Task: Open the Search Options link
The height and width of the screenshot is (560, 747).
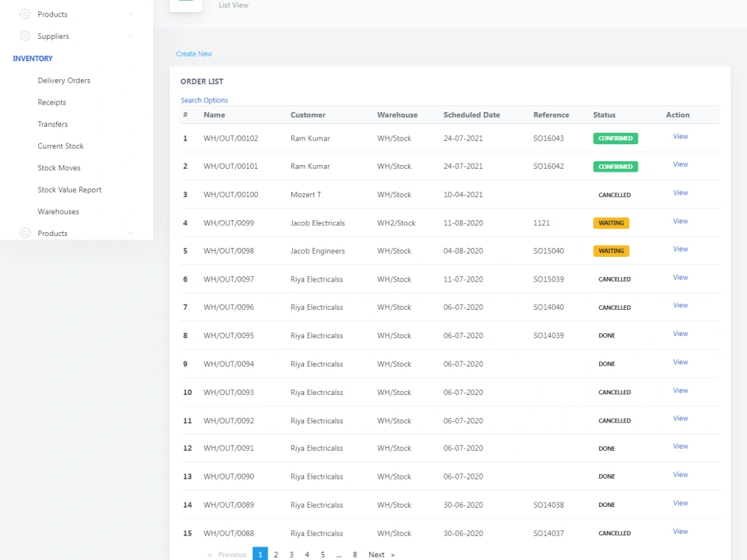Action: [205, 100]
